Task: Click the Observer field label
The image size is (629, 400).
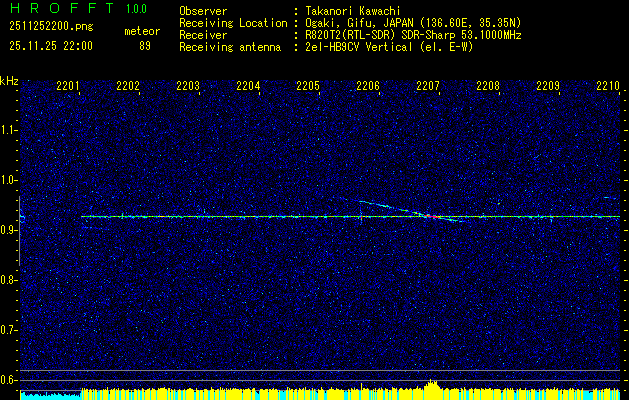Action: [203, 11]
